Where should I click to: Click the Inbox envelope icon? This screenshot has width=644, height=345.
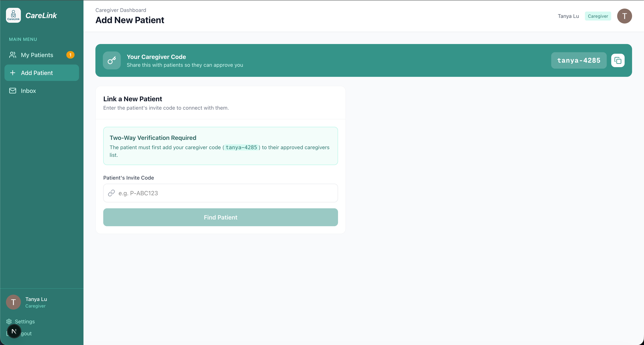pos(12,91)
